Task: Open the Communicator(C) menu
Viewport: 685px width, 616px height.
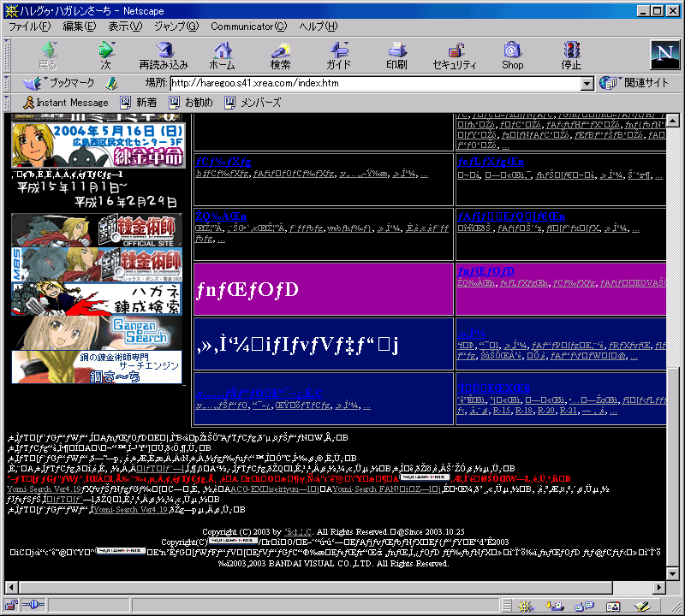Action: [249, 27]
